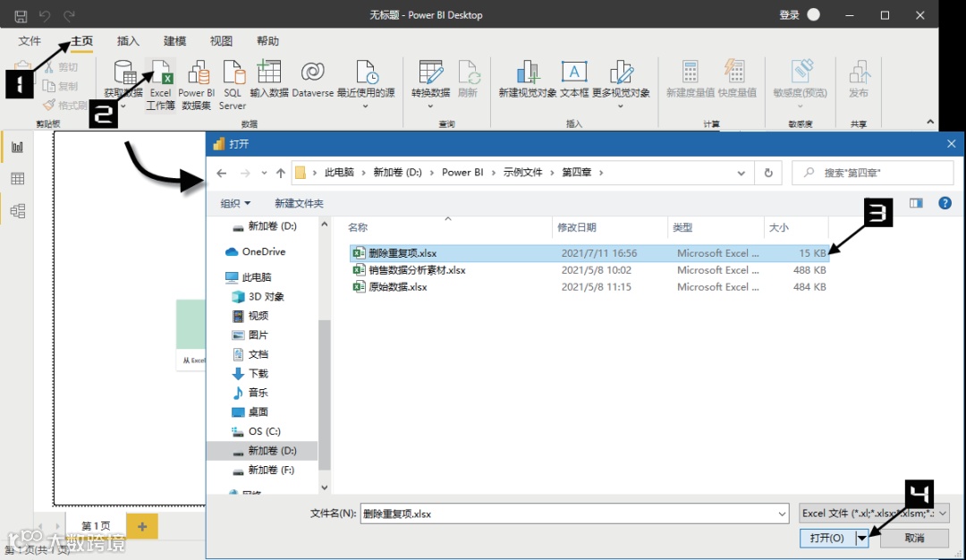Switch to the report view sidebar icon
The width and height of the screenshot is (966, 560).
point(18,147)
